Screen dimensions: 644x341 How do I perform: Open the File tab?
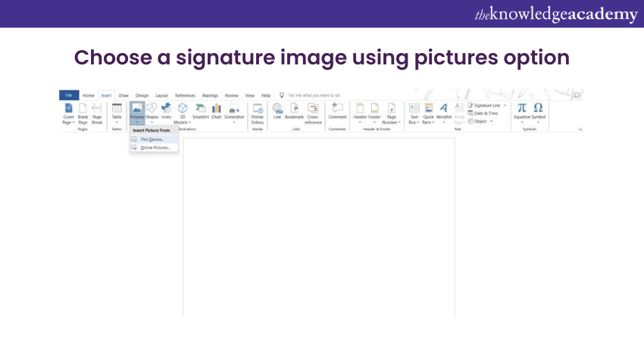[68, 95]
